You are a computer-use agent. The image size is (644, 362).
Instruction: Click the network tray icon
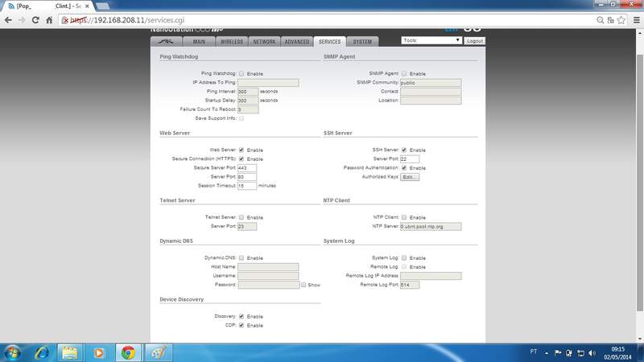pos(580,353)
